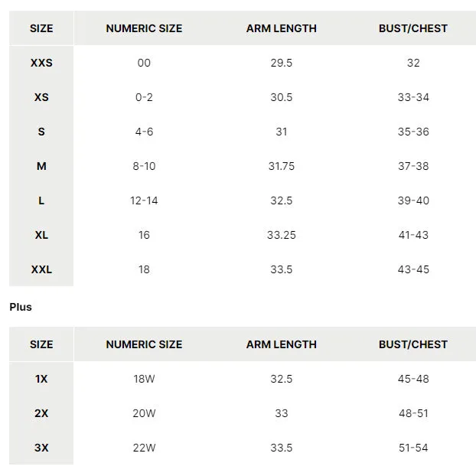Select the 3X plus size label
The image size is (476, 476).
[x=41, y=448]
